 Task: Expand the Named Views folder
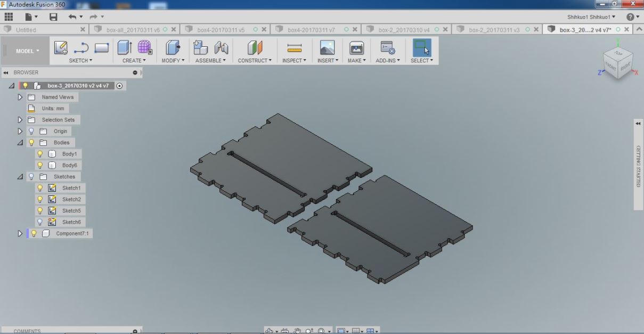[20, 96]
